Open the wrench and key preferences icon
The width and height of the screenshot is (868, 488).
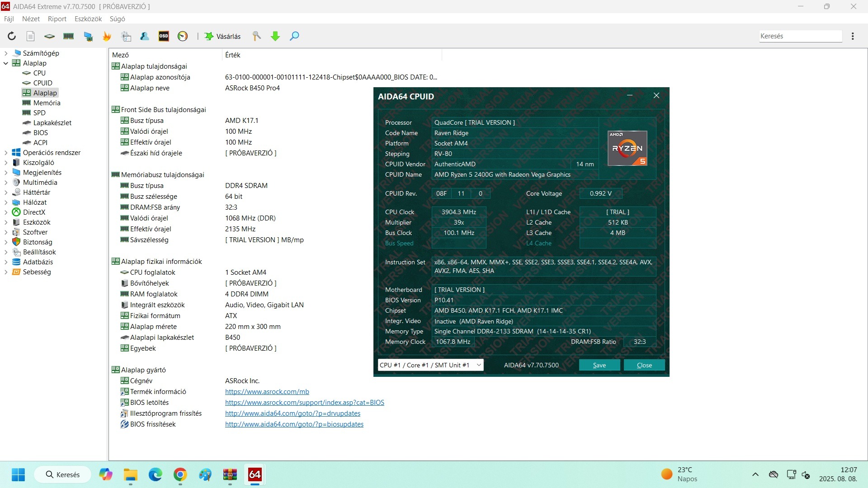click(256, 36)
